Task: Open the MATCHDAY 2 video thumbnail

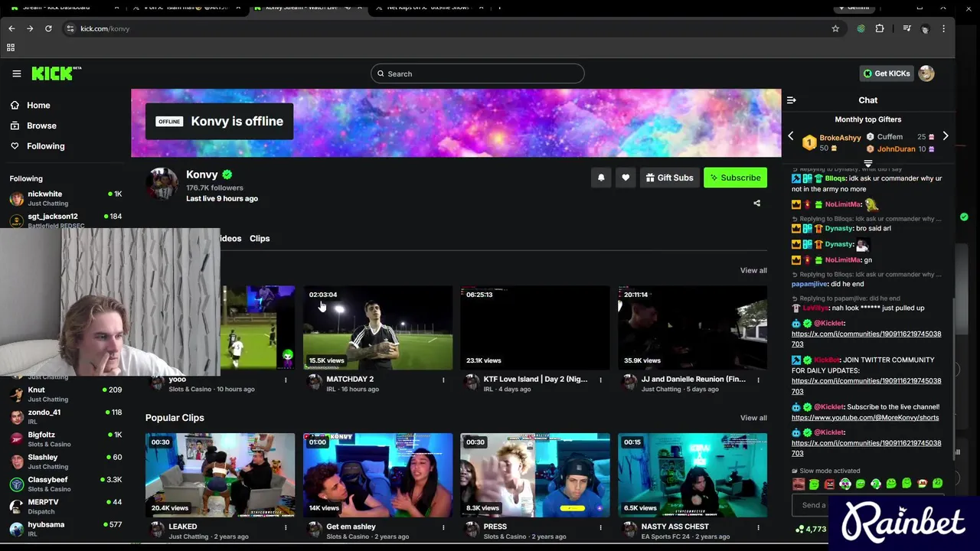Action: tap(378, 328)
